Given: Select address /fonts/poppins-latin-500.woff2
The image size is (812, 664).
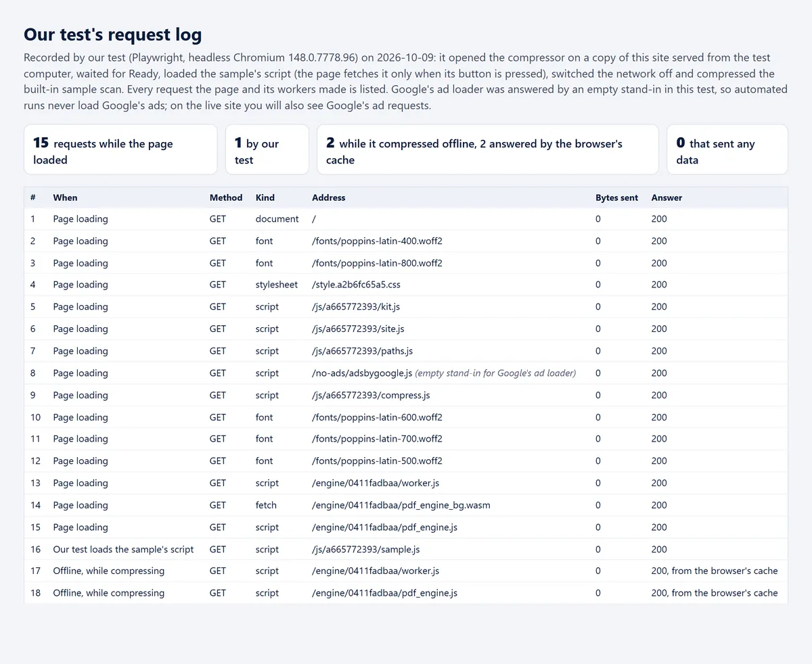Looking at the screenshot, I should [377, 461].
